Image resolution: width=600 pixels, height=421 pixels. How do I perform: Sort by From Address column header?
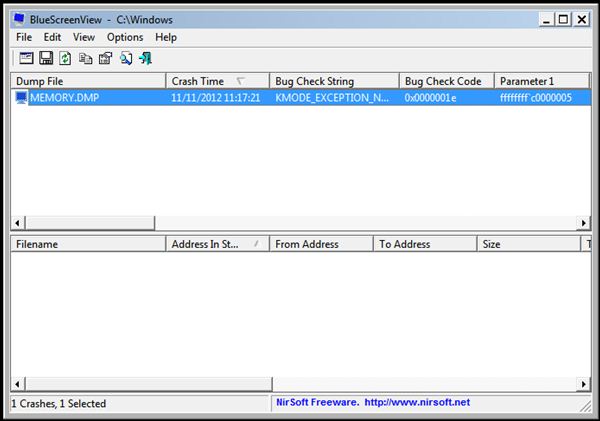pos(321,244)
